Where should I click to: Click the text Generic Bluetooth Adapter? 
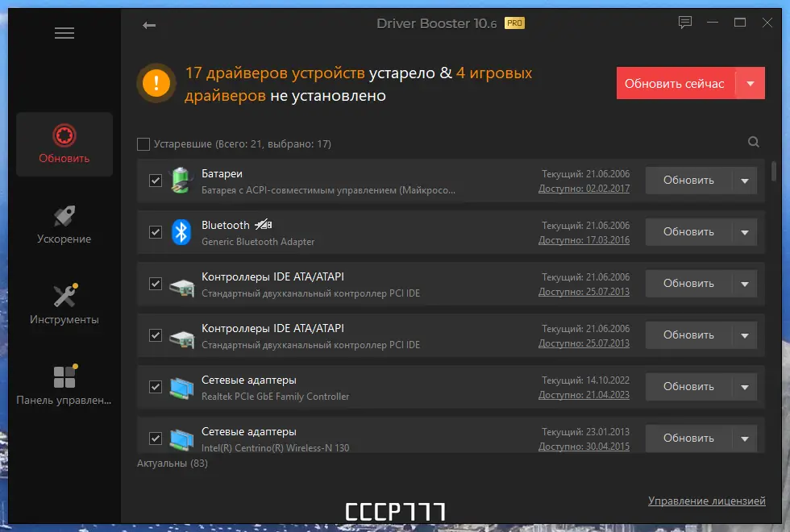coord(258,242)
